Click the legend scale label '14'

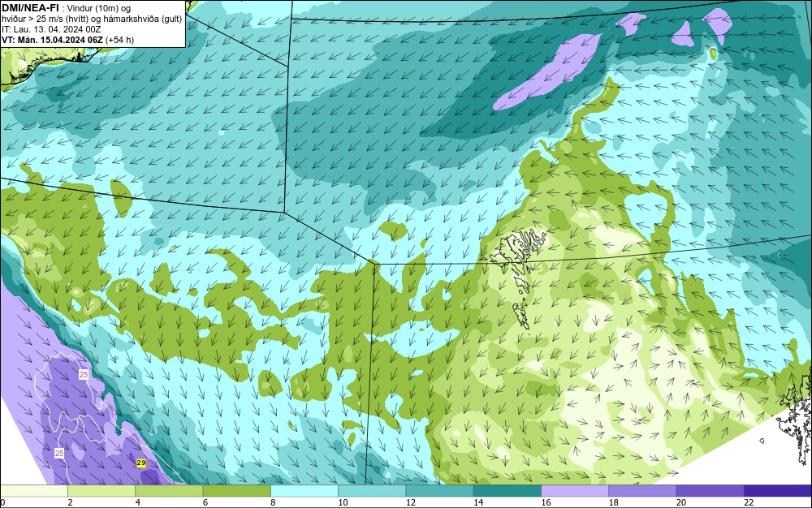(478, 502)
